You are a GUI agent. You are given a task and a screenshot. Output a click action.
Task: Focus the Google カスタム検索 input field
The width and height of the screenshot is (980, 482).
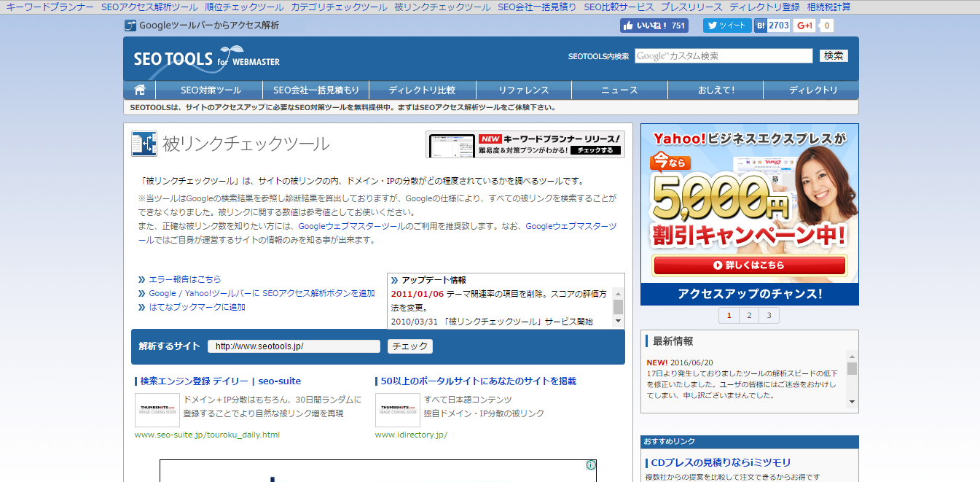point(723,56)
